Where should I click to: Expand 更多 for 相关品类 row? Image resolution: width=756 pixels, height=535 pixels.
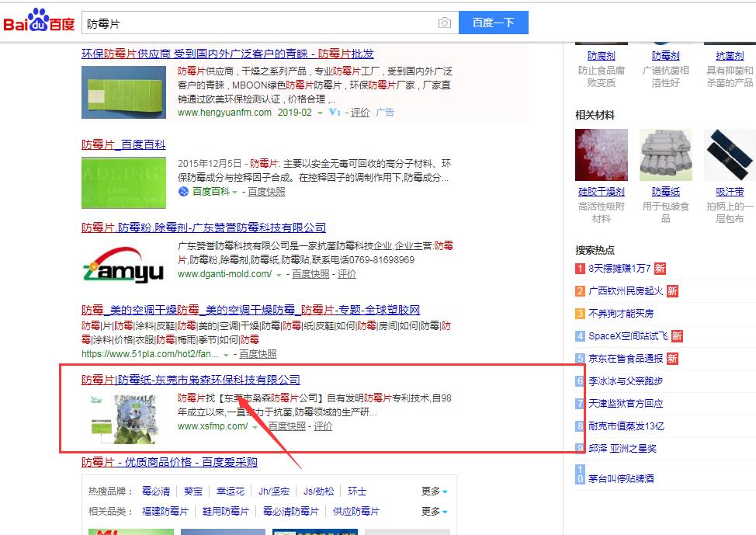tap(435, 512)
